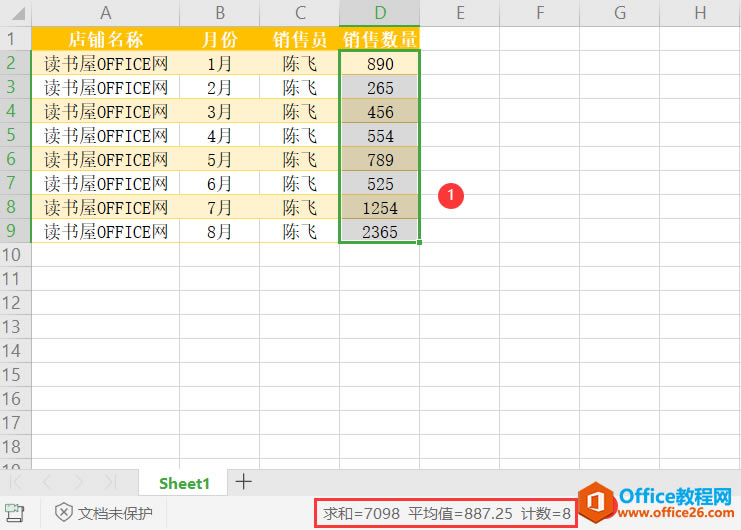This screenshot has width=741, height=530.
Task: Select the cell containing 1254
Action: pyautogui.click(x=379, y=208)
